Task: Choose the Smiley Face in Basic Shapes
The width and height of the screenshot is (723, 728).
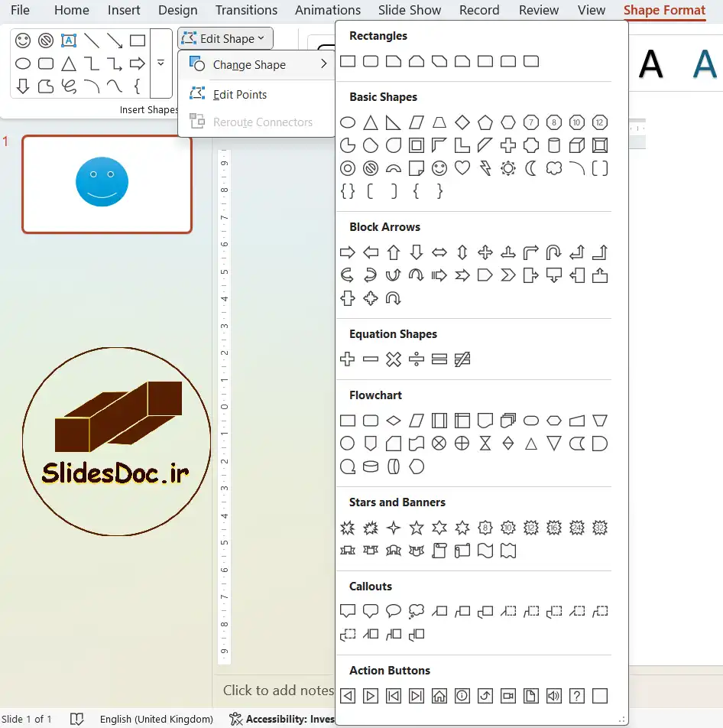Action: 439,168
